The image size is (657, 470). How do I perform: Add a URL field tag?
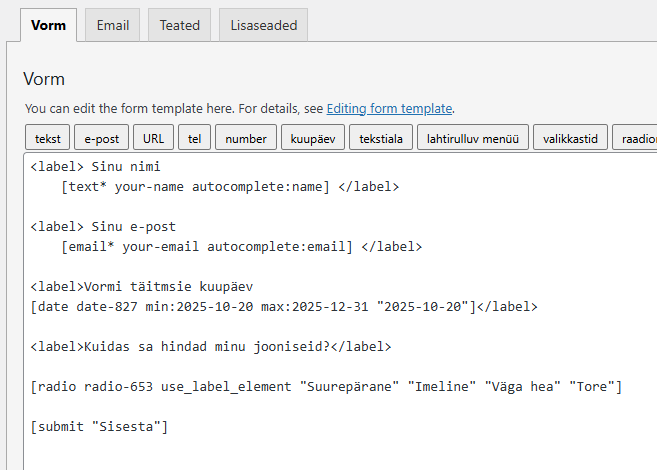point(153,139)
